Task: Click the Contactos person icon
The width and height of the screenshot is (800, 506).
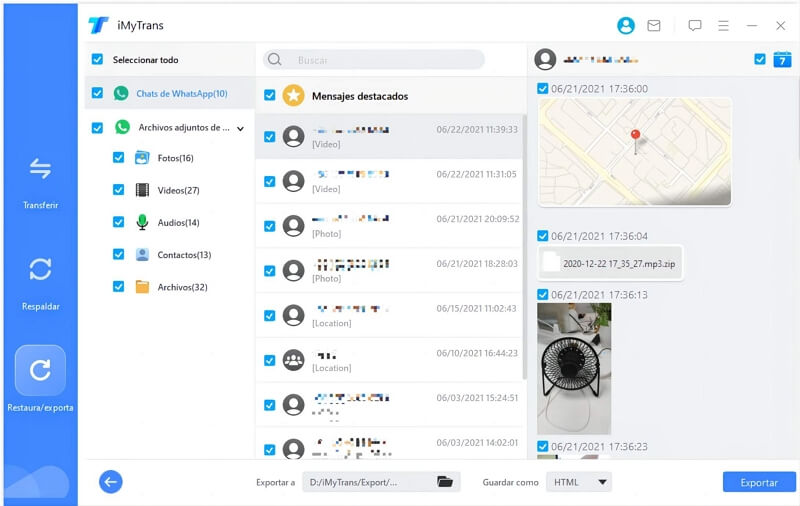Action: (x=142, y=255)
